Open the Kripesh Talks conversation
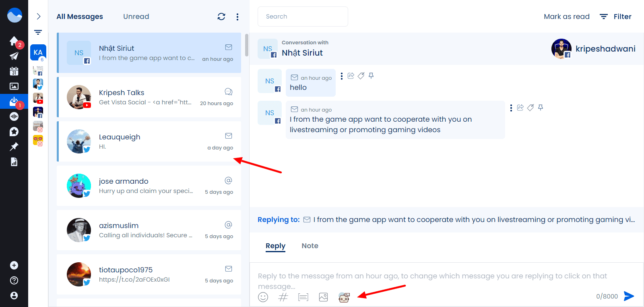Image resolution: width=644 pixels, height=307 pixels. coord(149,97)
